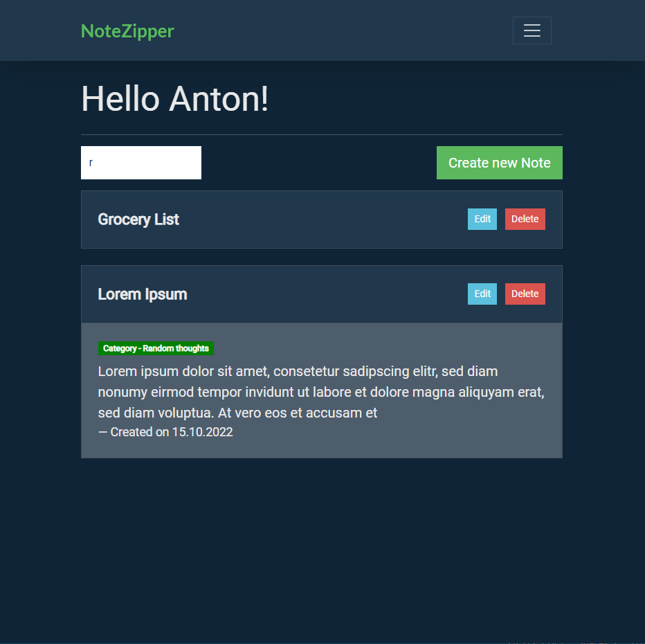This screenshot has width=645, height=644.
Task: Collapse the Lorem Ipsum note
Action: click(x=143, y=294)
